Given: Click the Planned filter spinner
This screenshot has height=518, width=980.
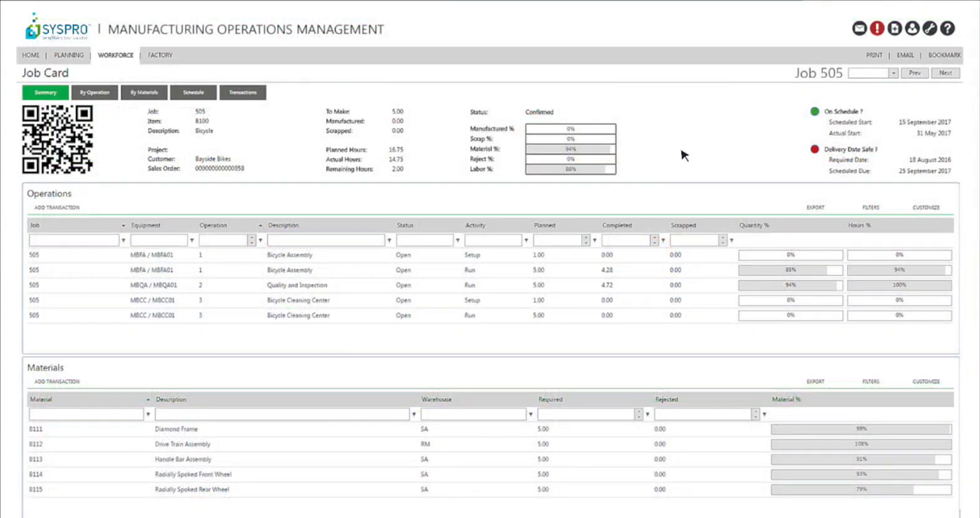Looking at the screenshot, I should click(x=586, y=241).
